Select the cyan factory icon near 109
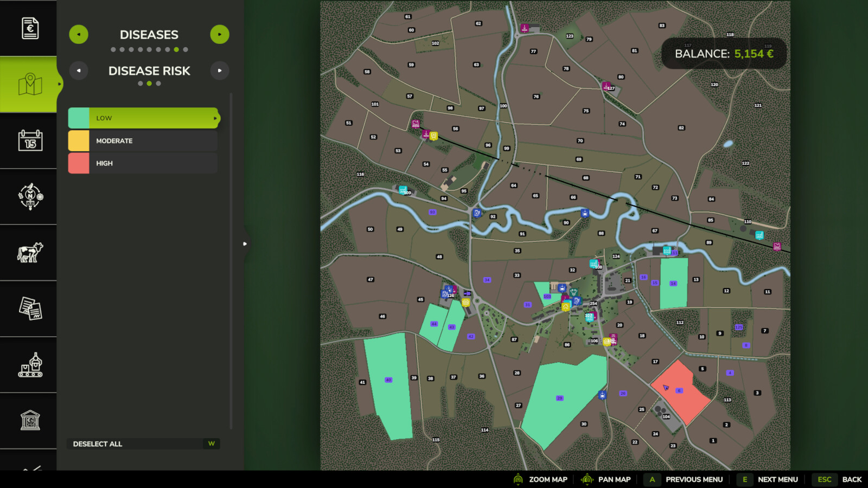 [403, 190]
